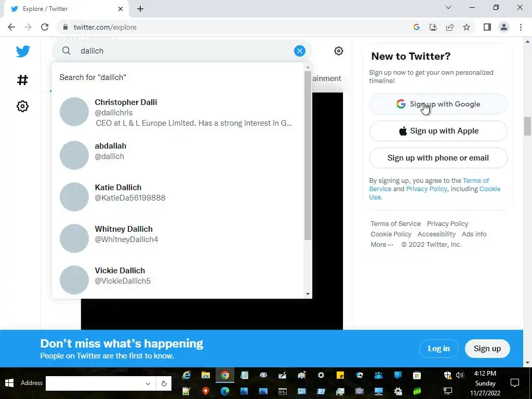The image size is (532, 399).
Task: Click the install app icon in address bar
Action: [x=433, y=27]
